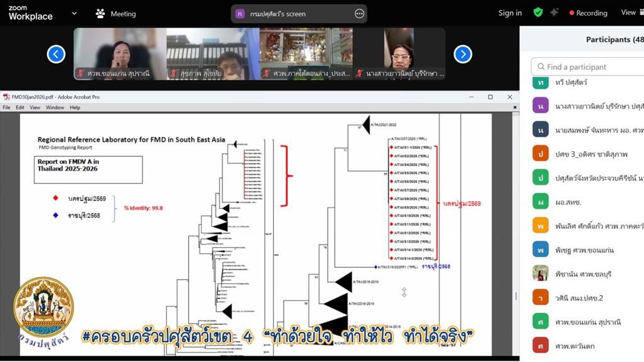This screenshot has height=362, width=644.
Task: Click the Sign in link
Action: tap(509, 13)
